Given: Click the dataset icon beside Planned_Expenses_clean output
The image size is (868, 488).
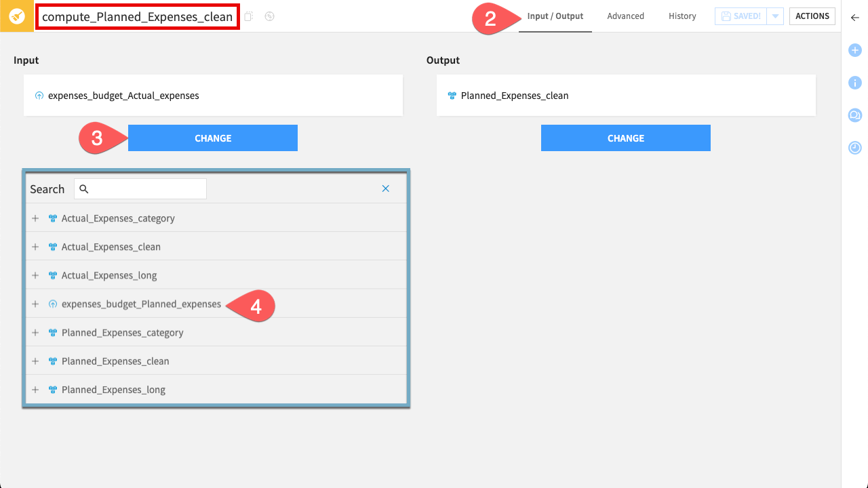Looking at the screenshot, I should point(452,96).
